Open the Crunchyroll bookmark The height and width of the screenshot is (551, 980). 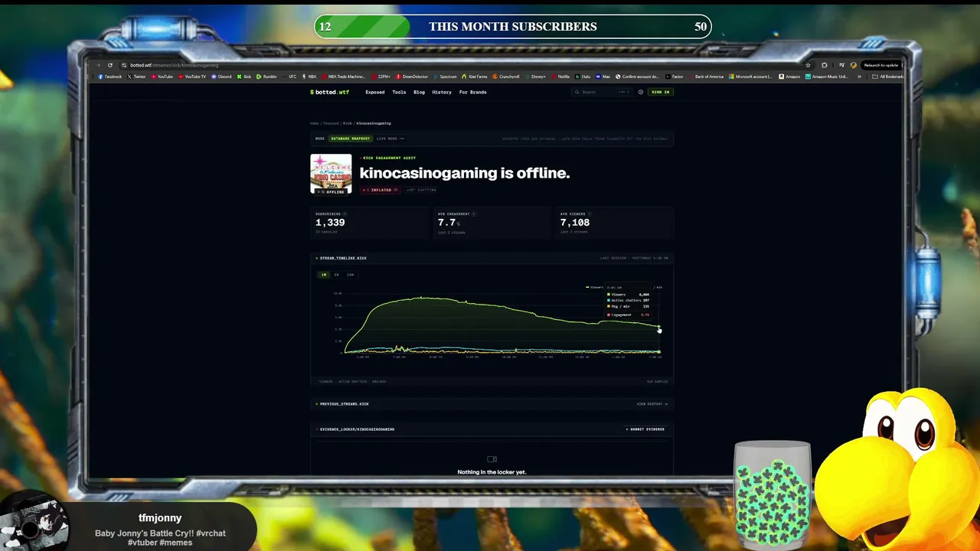click(x=507, y=77)
